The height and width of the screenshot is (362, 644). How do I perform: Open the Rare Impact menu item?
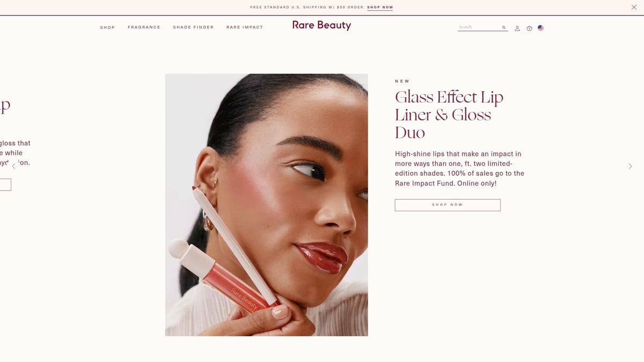tap(245, 27)
